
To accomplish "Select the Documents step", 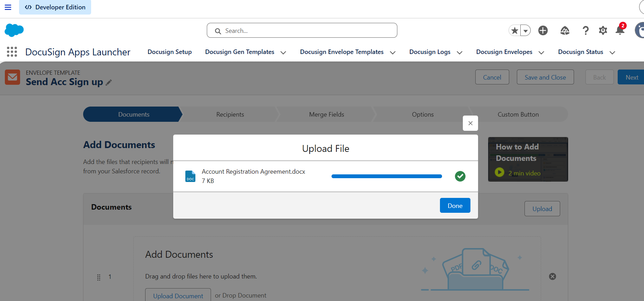I will click(133, 114).
